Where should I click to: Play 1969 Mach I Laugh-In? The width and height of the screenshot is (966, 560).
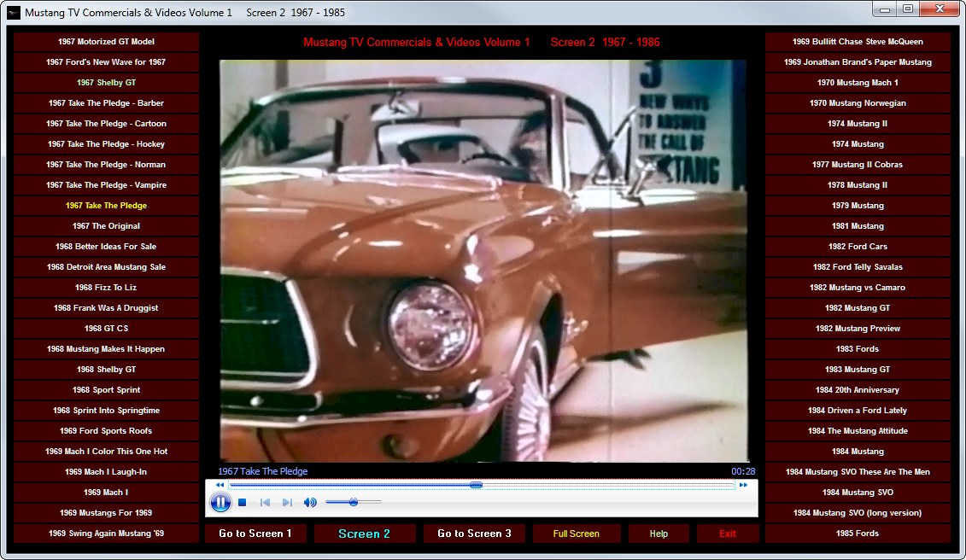[x=106, y=472]
